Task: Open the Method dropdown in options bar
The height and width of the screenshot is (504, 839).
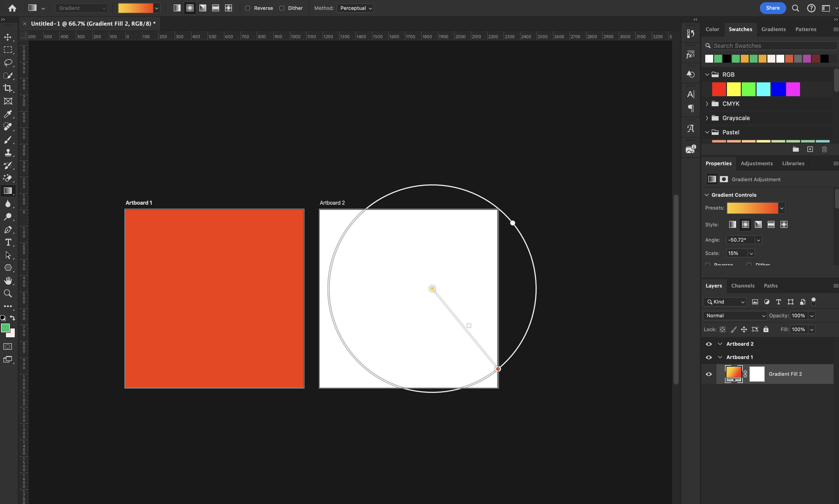Action: pos(355,8)
